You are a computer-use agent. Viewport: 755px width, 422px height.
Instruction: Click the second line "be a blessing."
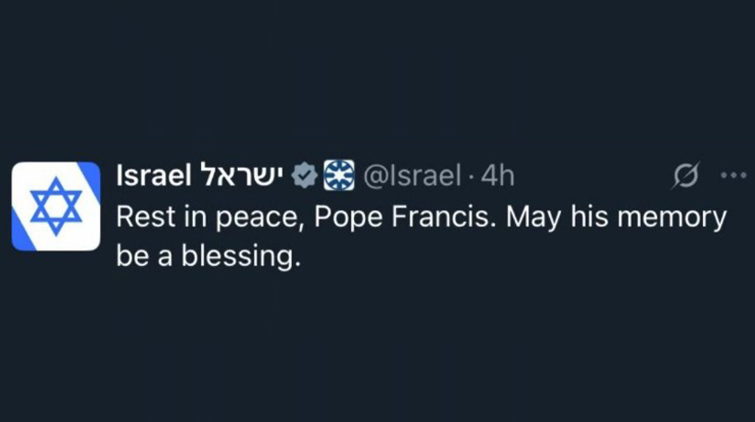208,256
